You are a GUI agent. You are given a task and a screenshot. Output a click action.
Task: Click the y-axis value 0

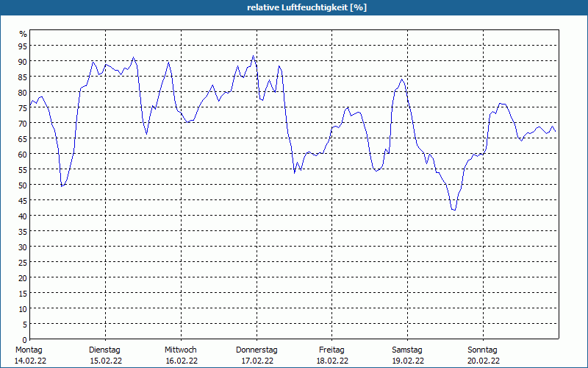pyautogui.click(x=25, y=340)
